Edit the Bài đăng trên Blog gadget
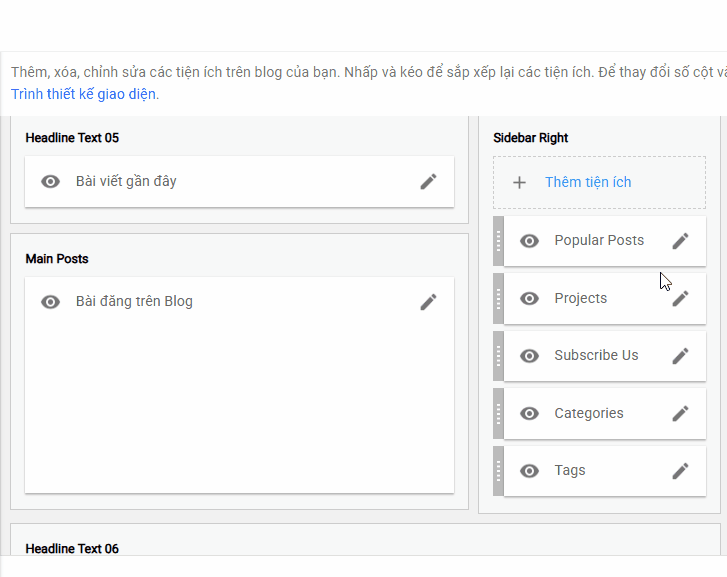 coord(428,301)
